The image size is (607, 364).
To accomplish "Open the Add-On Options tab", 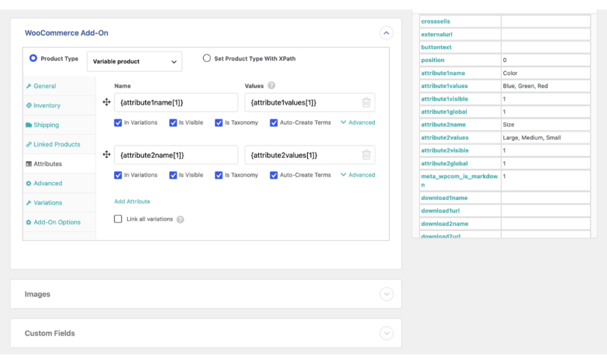I will click(59, 222).
